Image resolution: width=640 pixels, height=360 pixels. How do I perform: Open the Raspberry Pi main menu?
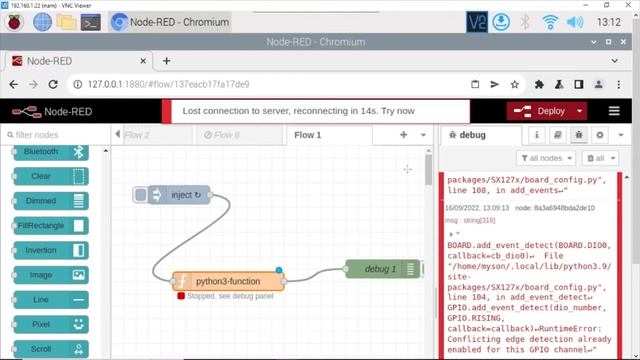pyautogui.click(x=14, y=22)
